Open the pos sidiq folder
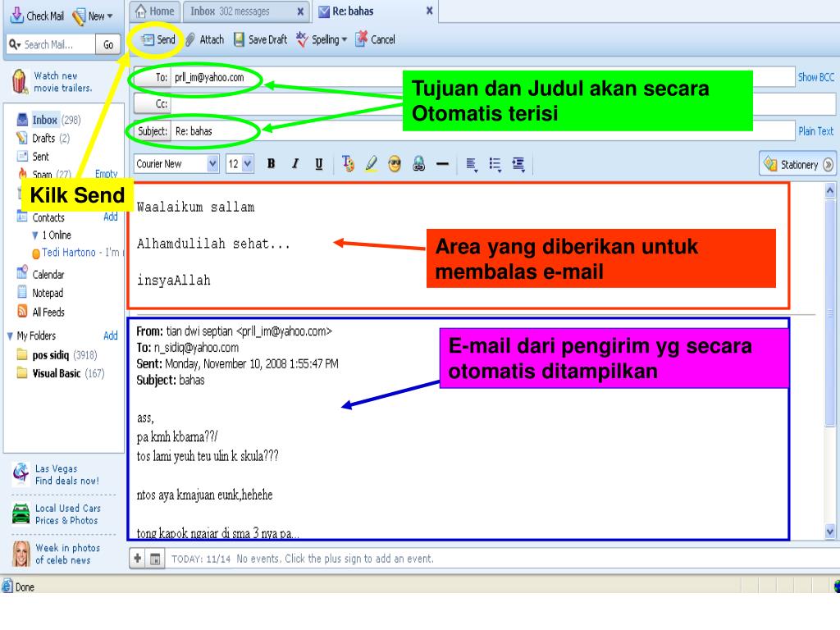This screenshot has width=840, height=630. coord(57,355)
